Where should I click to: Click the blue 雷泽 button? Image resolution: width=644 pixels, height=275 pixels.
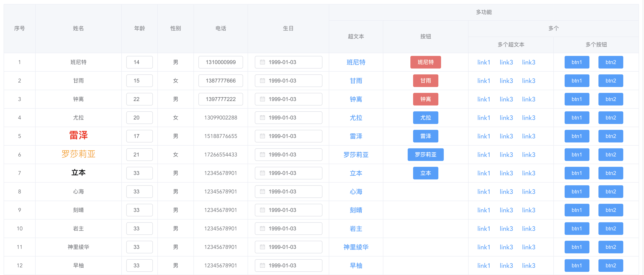coord(425,136)
